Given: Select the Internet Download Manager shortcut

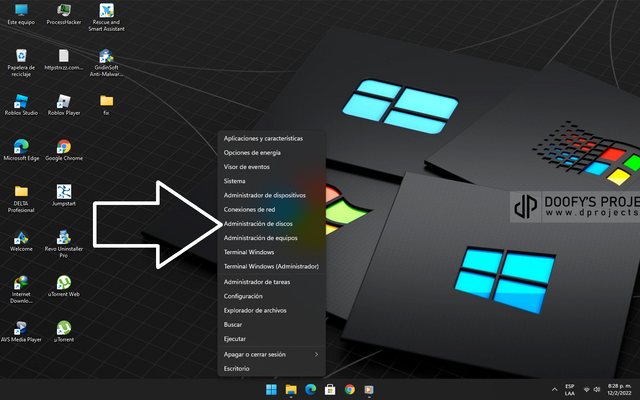Looking at the screenshot, I should point(21,289).
